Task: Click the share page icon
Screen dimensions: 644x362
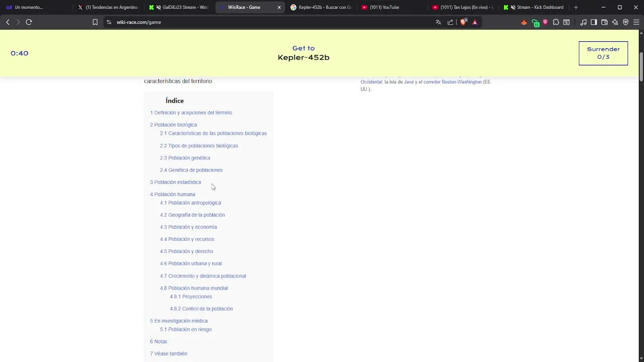Action: pyautogui.click(x=450, y=22)
